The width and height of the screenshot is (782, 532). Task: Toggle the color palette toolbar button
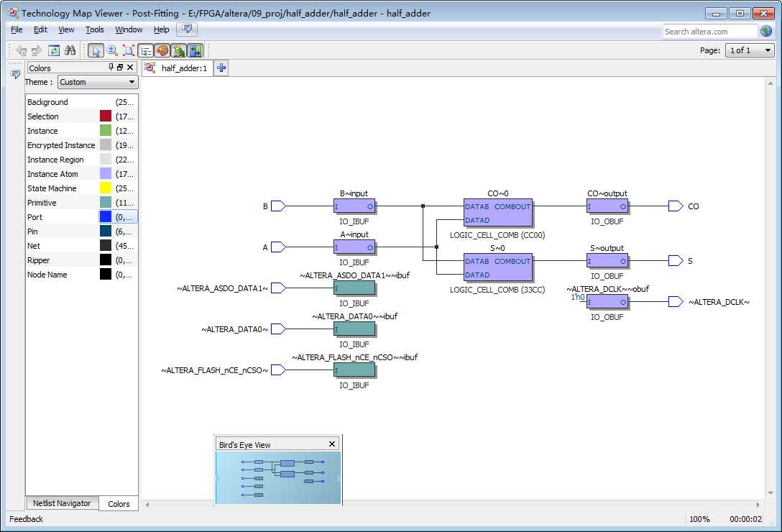click(162, 50)
